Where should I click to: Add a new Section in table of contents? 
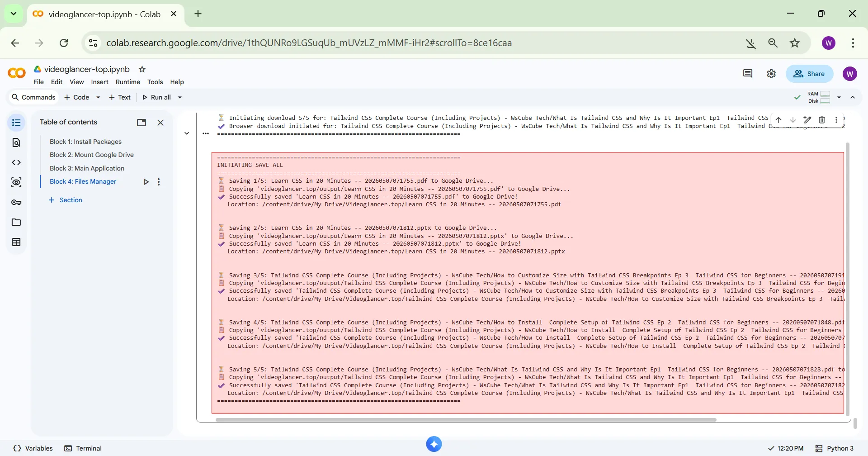point(66,200)
